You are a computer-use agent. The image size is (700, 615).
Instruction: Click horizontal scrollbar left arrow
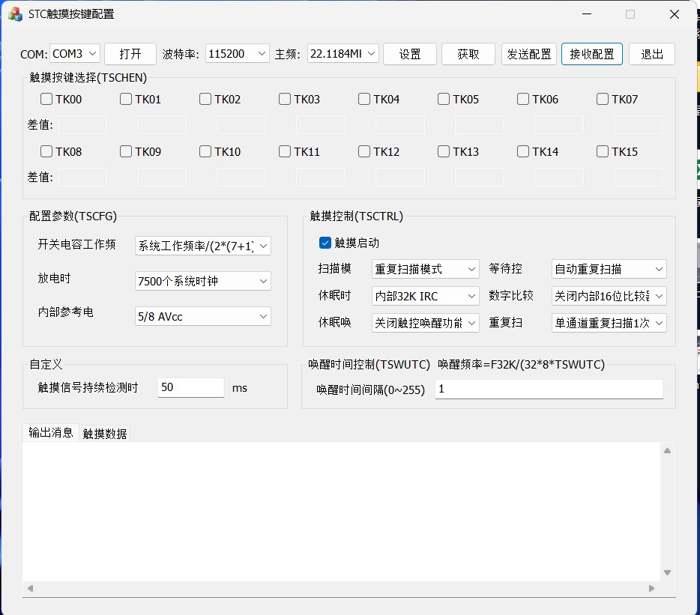click(x=31, y=589)
